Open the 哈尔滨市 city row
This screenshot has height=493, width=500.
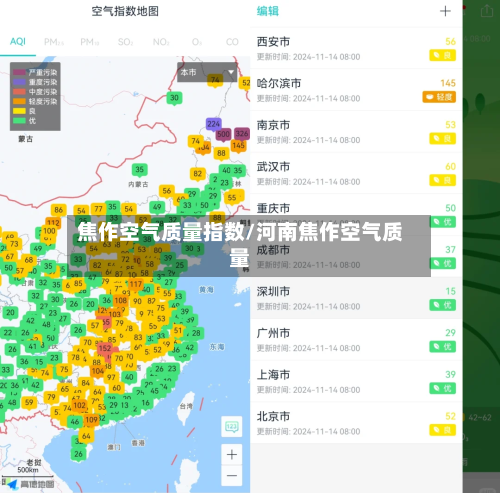356,90
